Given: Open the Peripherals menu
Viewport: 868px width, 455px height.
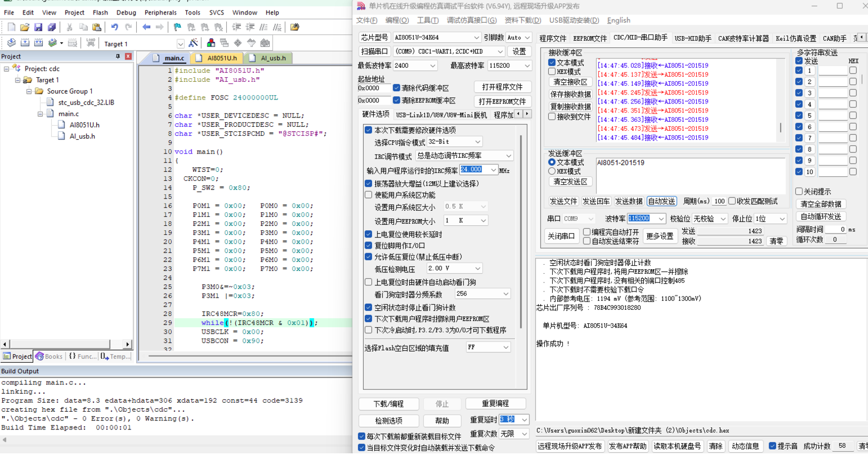Looking at the screenshot, I should coord(161,12).
